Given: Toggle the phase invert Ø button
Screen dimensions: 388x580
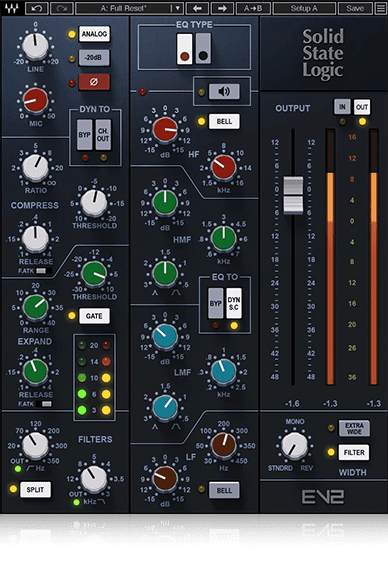Looking at the screenshot, I should 94,82.
